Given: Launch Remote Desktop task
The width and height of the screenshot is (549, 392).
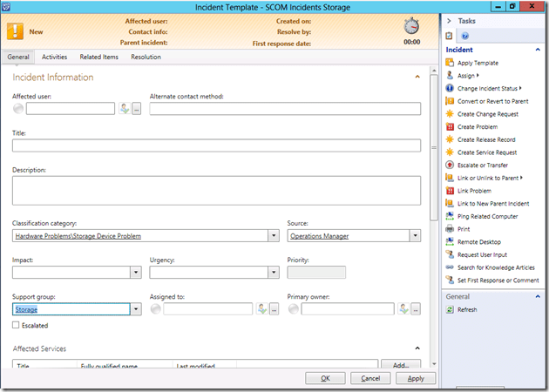Looking at the screenshot, I should [481, 242].
